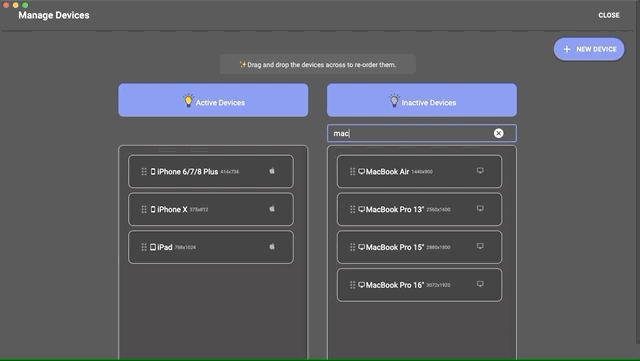The width and height of the screenshot is (640, 361).
Task: Click the Manage Devices title
Action: (x=54, y=15)
